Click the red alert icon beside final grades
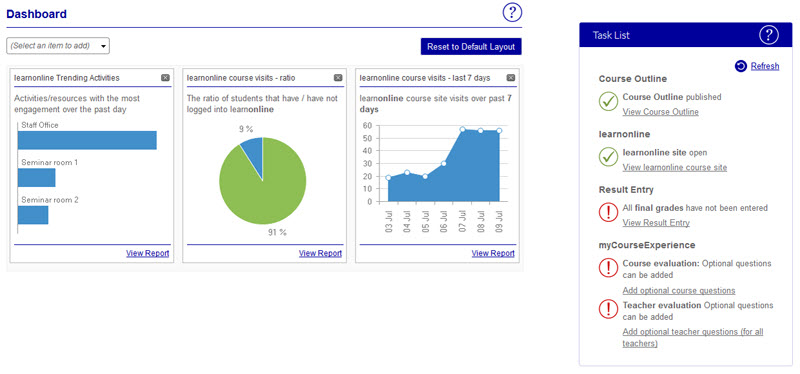 pyautogui.click(x=608, y=213)
